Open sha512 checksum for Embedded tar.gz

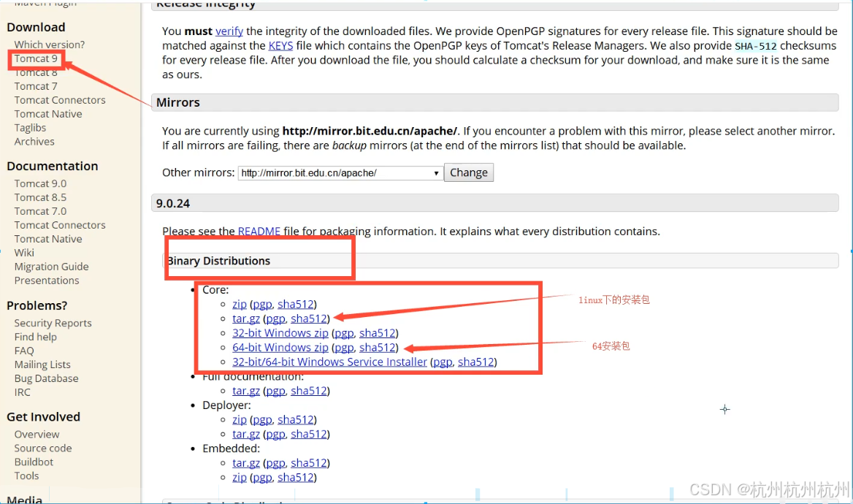pyautogui.click(x=309, y=463)
